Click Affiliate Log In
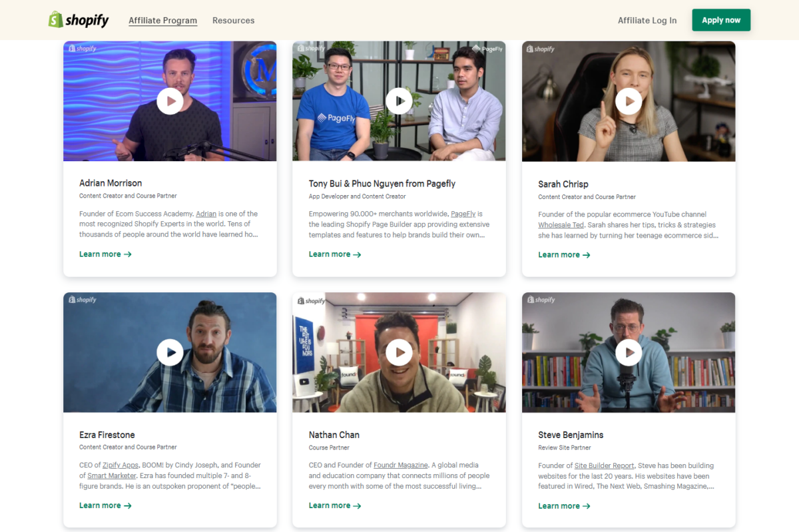The height and width of the screenshot is (532, 799). pyautogui.click(x=647, y=20)
